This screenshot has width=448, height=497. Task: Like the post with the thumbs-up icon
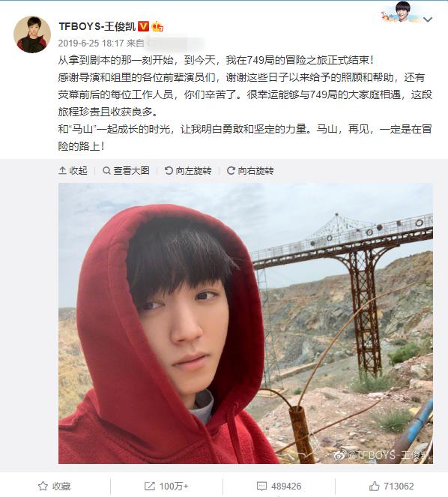click(x=374, y=486)
